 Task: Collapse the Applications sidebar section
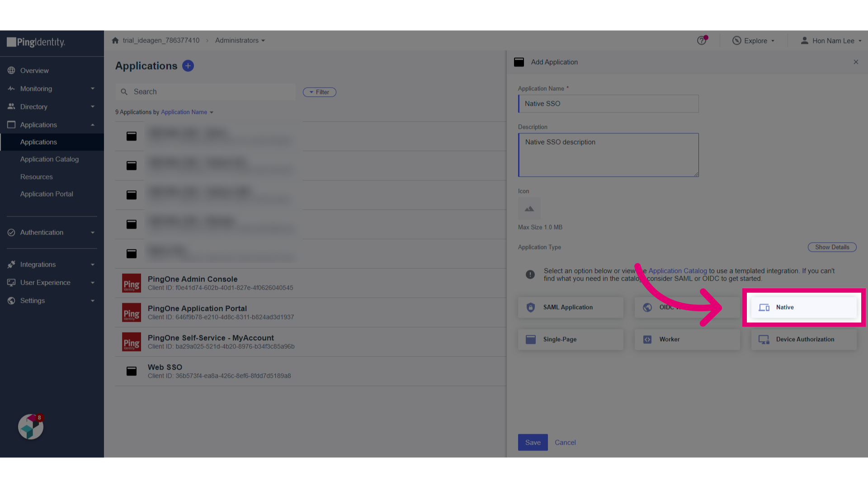click(93, 125)
